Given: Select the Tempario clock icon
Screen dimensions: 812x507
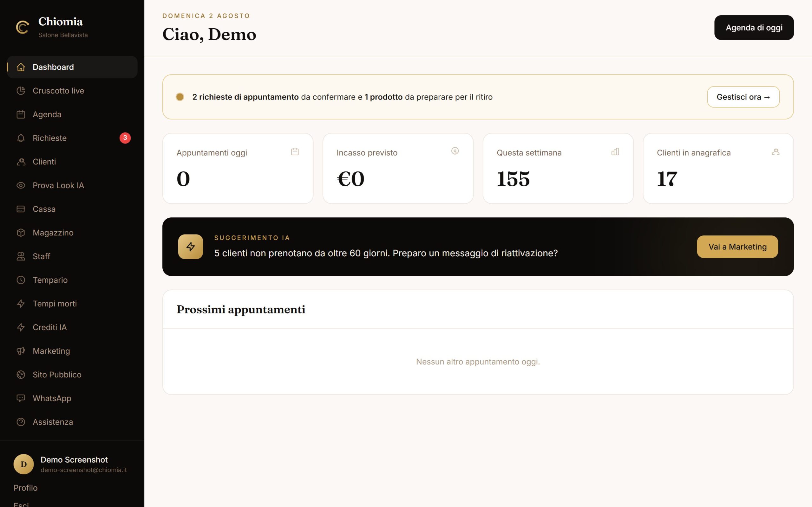Looking at the screenshot, I should (x=21, y=280).
